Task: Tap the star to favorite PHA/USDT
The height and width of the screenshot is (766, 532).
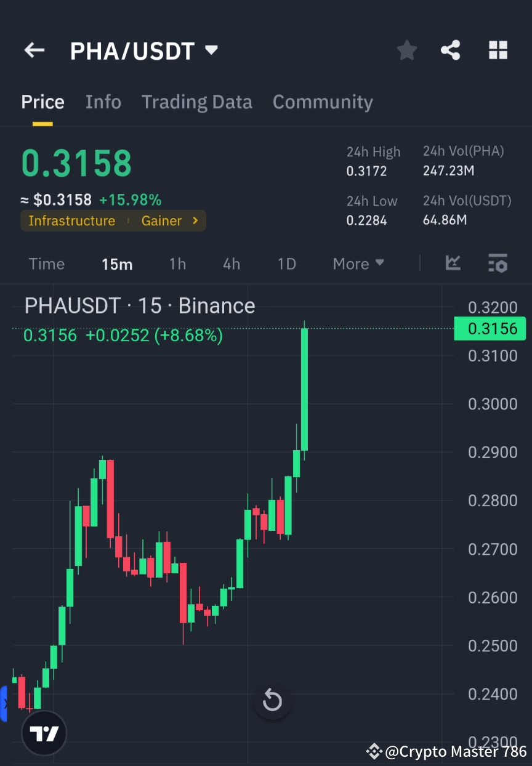Action: [406, 50]
